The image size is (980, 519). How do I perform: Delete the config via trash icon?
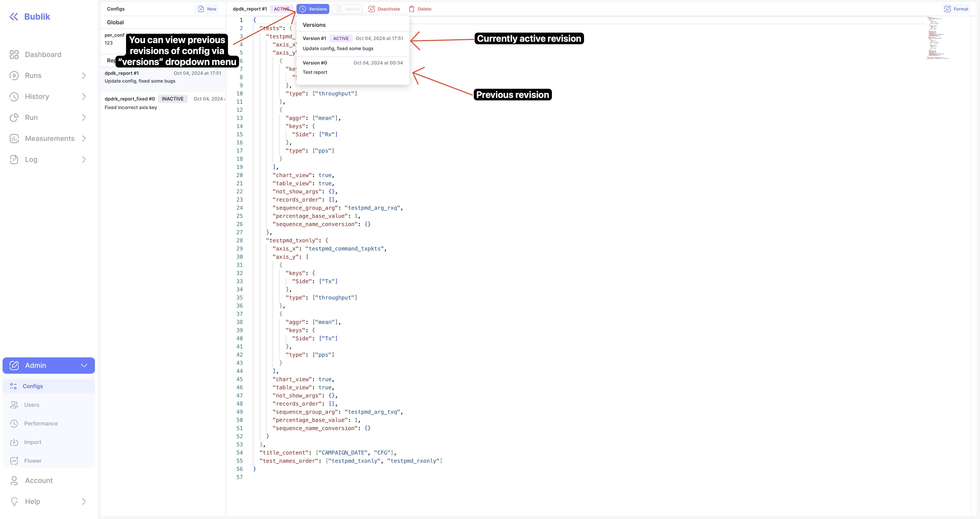[420, 9]
